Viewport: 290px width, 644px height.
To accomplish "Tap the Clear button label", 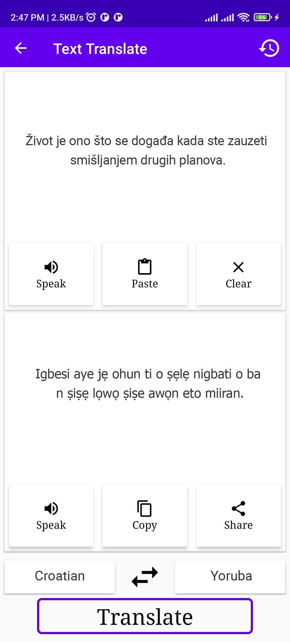I will click(x=238, y=284).
